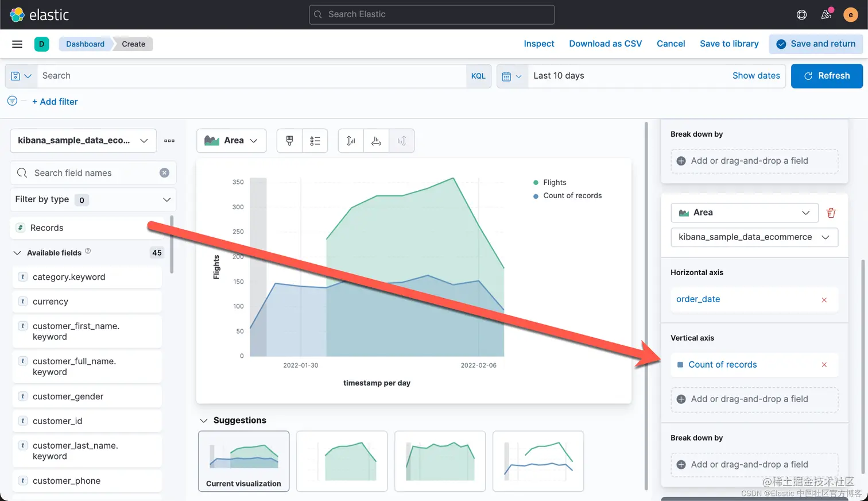This screenshot has width=868, height=501.
Task: Click the Search Elastic box
Action: (432, 14)
